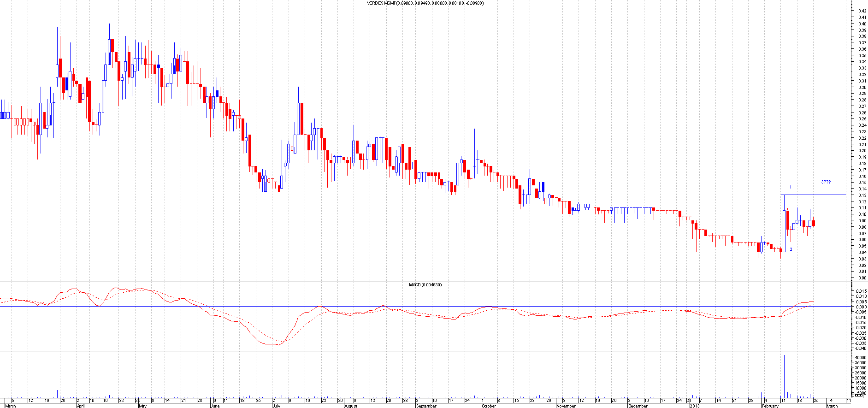Select the July month label
This screenshot has width=868, height=408.
[276, 406]
